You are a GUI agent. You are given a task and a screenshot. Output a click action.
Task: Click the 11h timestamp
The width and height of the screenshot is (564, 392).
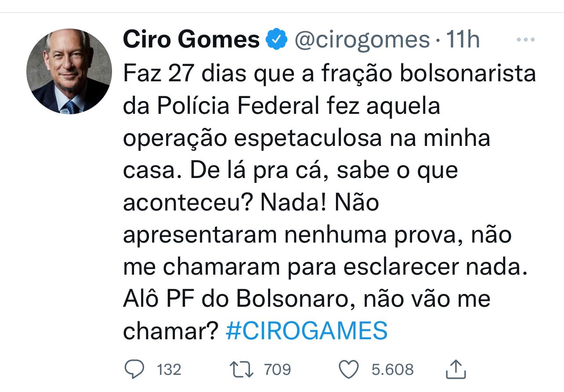(x=463, y=40)
